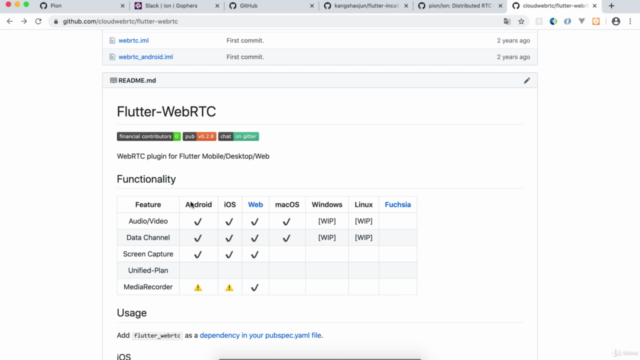Switch to the GitHub tab
This screenshot has height=360, width=640.
point(271,6)
